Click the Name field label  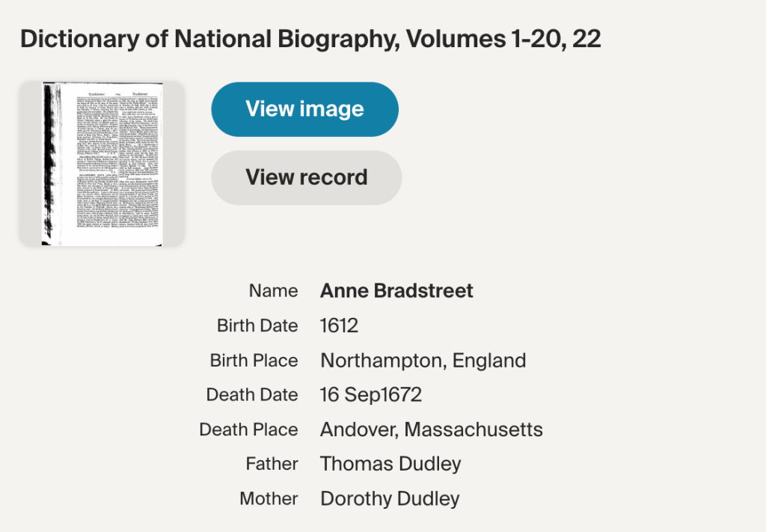tap(273, 291)
